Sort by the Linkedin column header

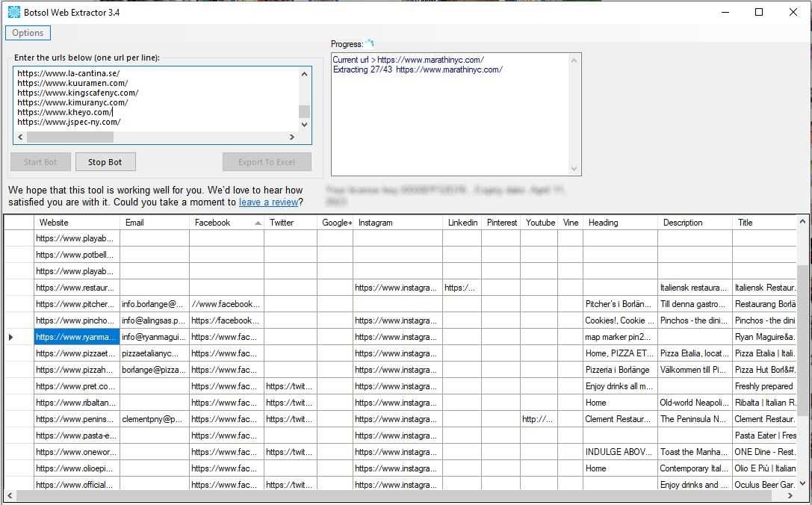point(462,223)
